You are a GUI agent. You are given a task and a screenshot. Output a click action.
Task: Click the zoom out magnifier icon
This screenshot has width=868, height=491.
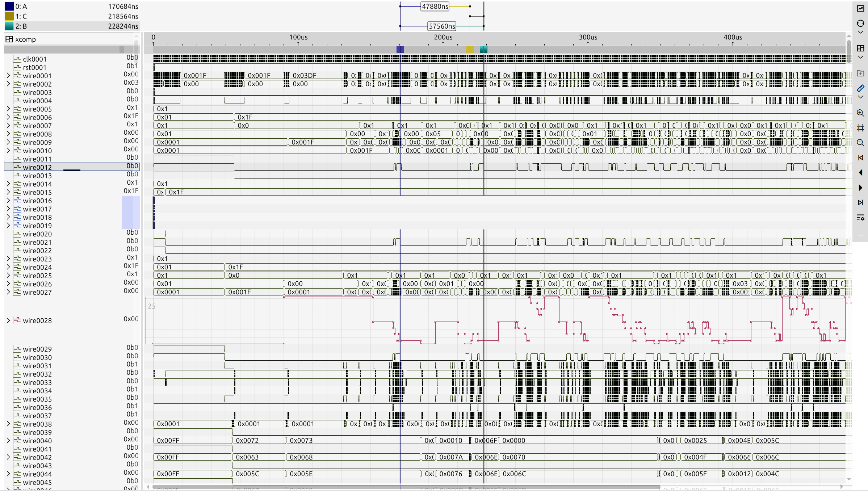(860, 143)
